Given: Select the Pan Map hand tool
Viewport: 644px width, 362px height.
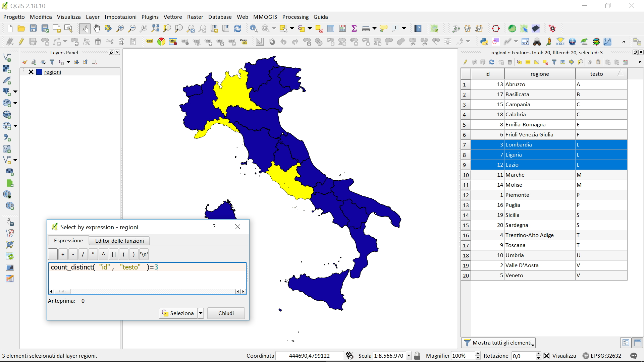Looking at the screenshot, I should [x=97, y=29].
